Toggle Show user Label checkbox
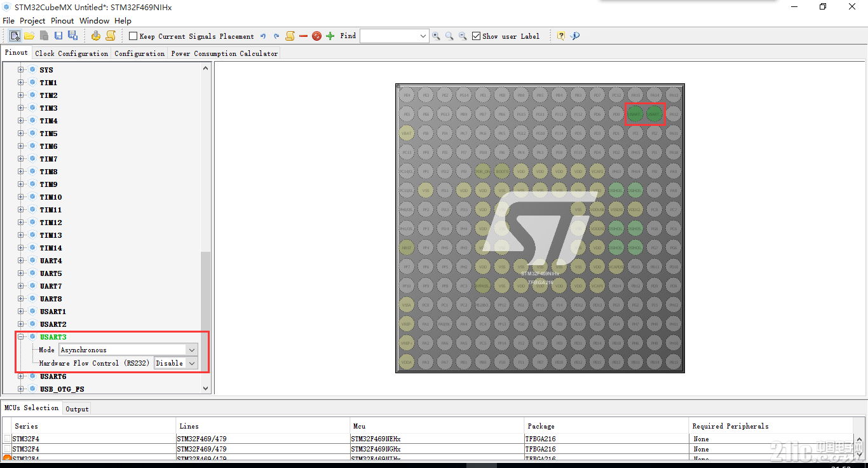 pyautogui.click(x=476, y=36)
